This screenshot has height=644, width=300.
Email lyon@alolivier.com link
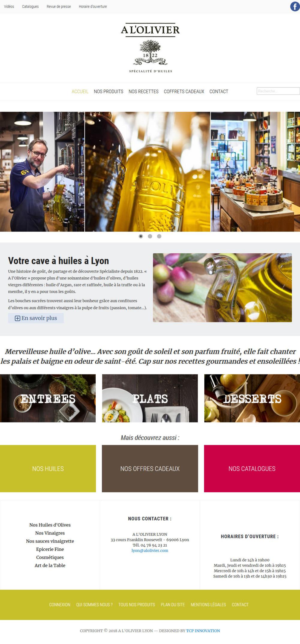tap(150, 551)
